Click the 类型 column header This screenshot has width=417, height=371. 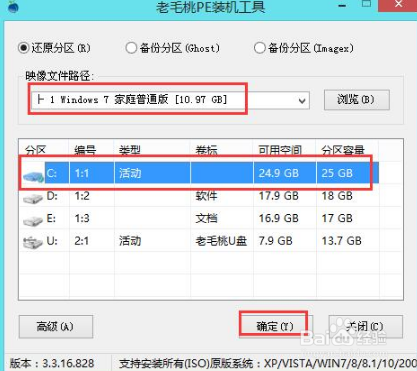click(x=152, y=150)
